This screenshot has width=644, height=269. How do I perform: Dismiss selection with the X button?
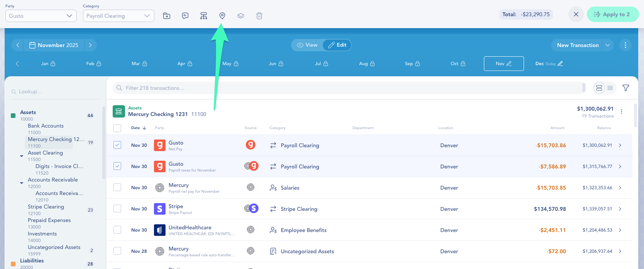(576, 14)
